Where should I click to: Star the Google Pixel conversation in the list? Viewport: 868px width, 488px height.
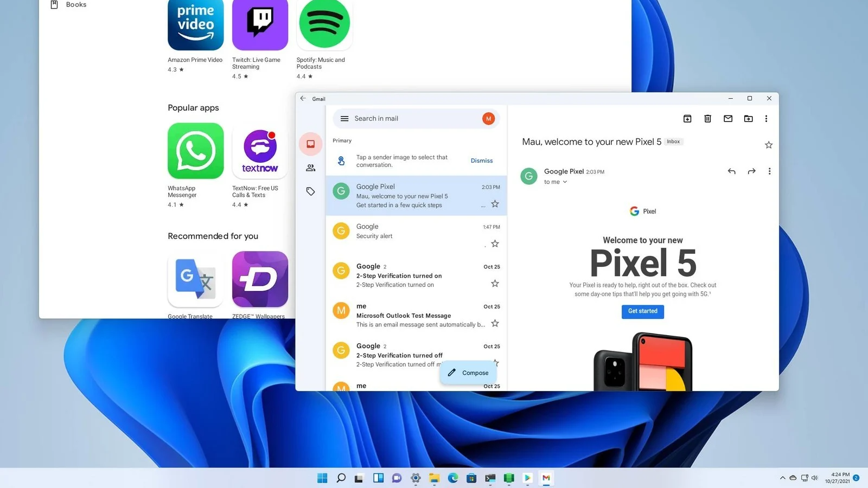495,204
